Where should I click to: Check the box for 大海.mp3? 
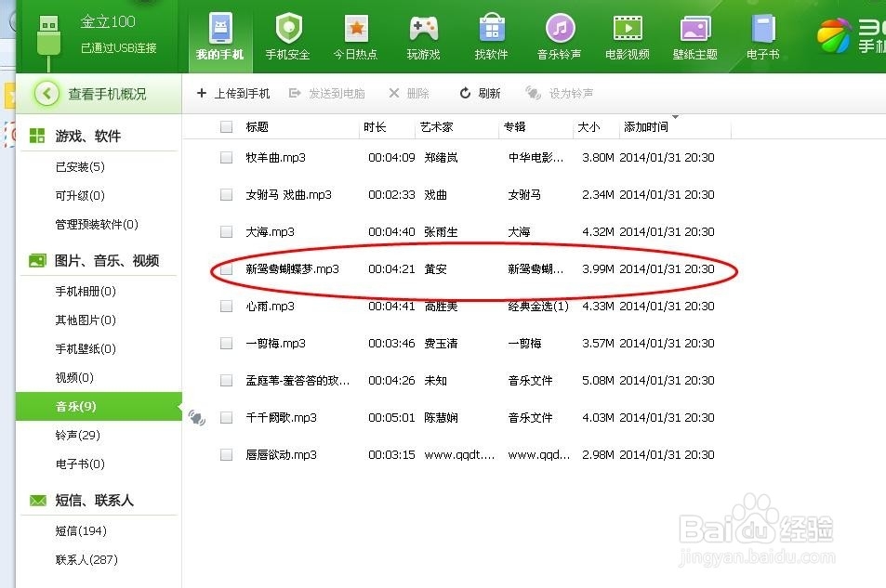click(225, 231)
